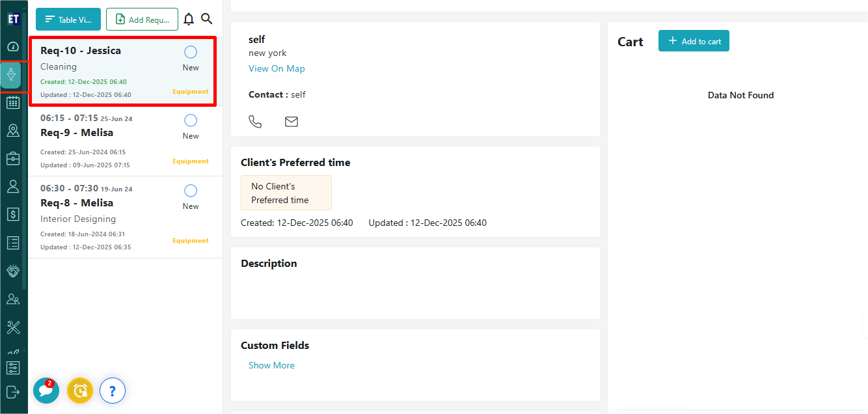Image resolution: width=868 pixels, height=414 pixels.
Task: Click the notification bell icon
Action: (189, 19)
